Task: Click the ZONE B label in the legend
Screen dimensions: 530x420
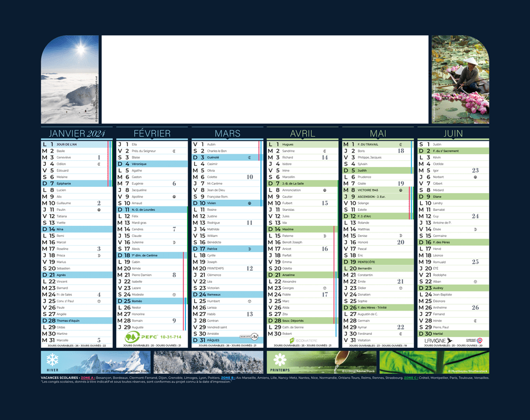Action: 227,378
